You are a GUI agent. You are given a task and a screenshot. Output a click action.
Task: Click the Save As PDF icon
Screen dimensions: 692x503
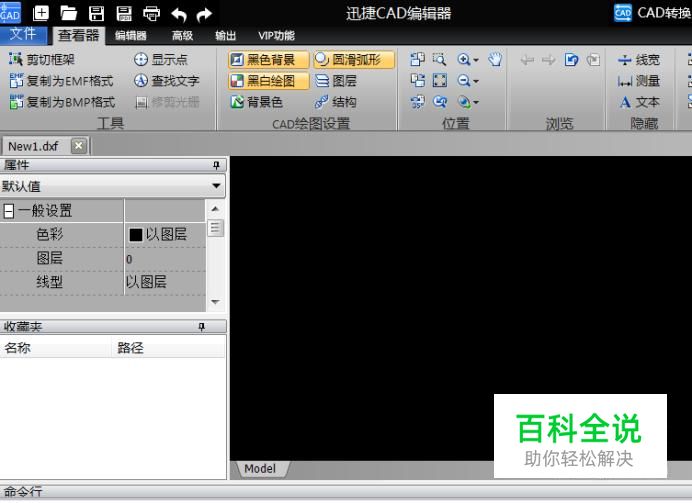coord(124,13)
